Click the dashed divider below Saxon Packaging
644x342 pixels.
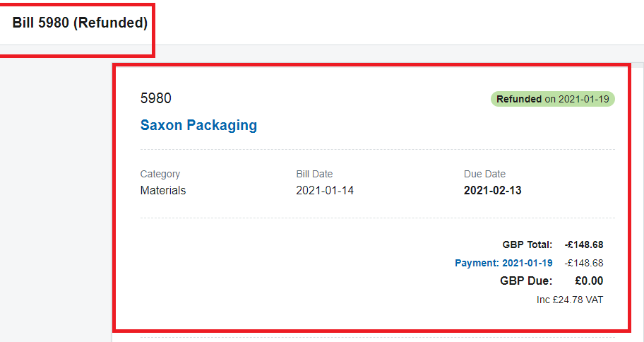click(378, 150)
